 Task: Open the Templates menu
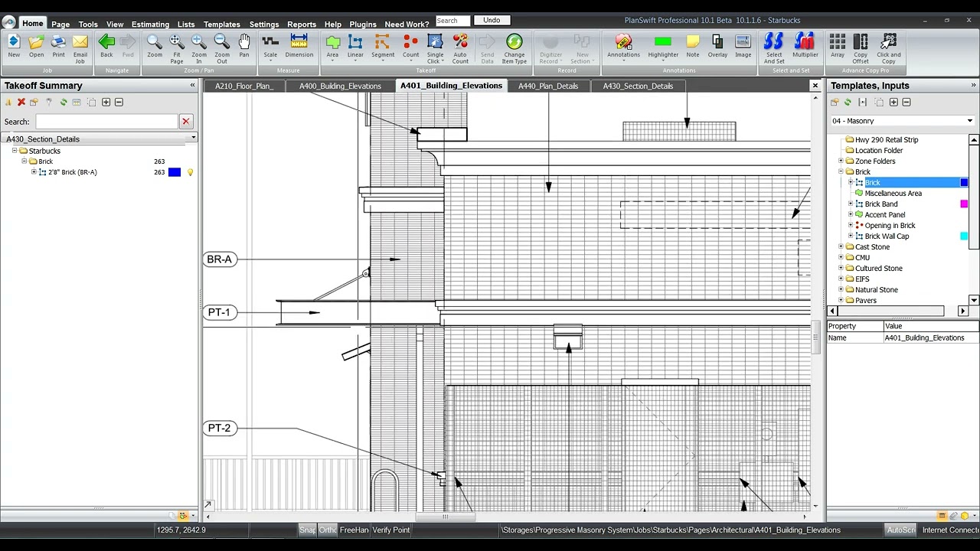pyautogui.click(x=221, y=24)
